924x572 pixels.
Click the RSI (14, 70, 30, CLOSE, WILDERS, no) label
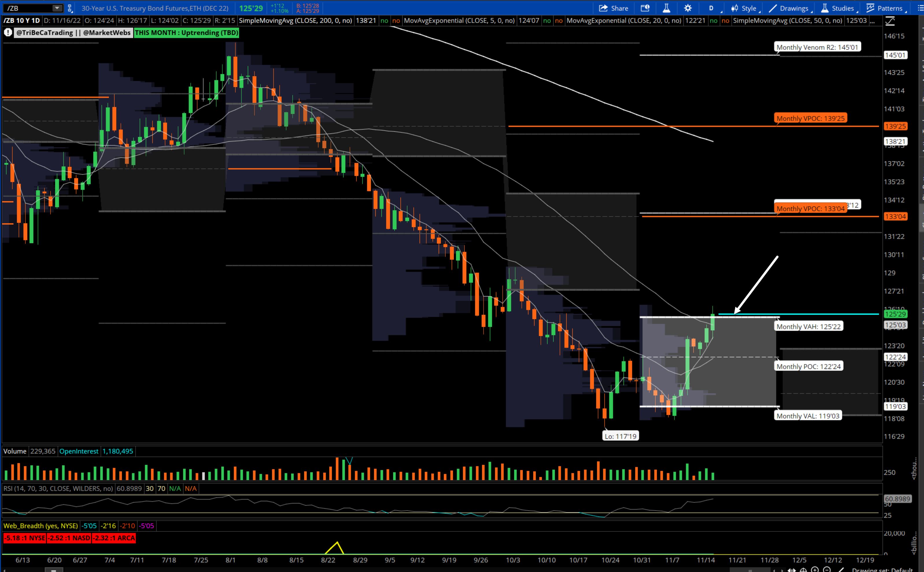tap(58, 488)
